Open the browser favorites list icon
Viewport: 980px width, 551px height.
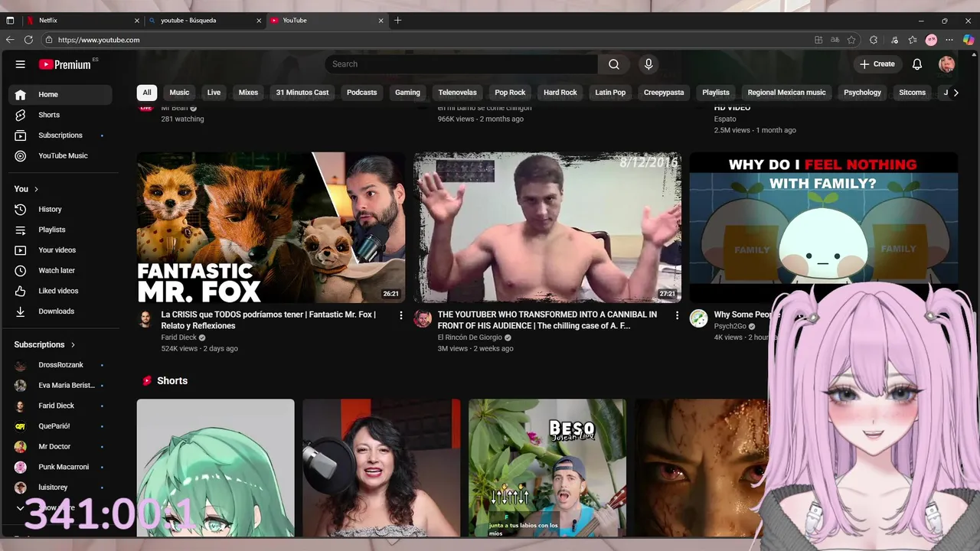tap(913, 40)
